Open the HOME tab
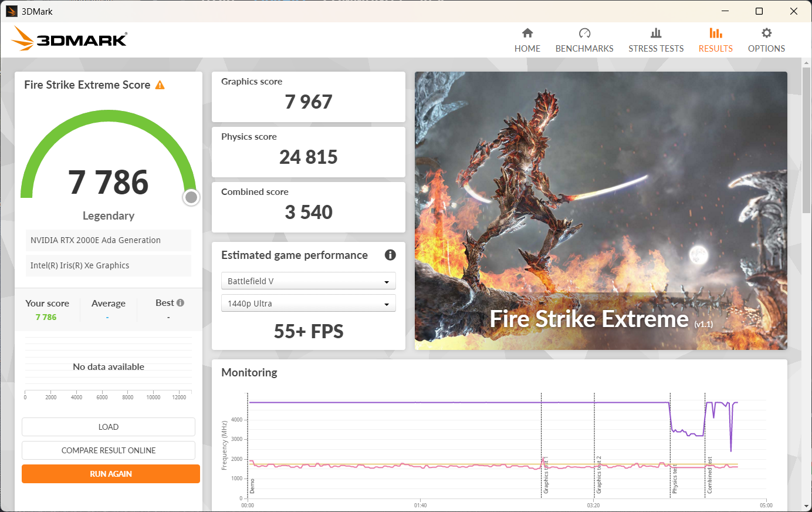Screen dimensions: 812x512 tap(527, 41)
